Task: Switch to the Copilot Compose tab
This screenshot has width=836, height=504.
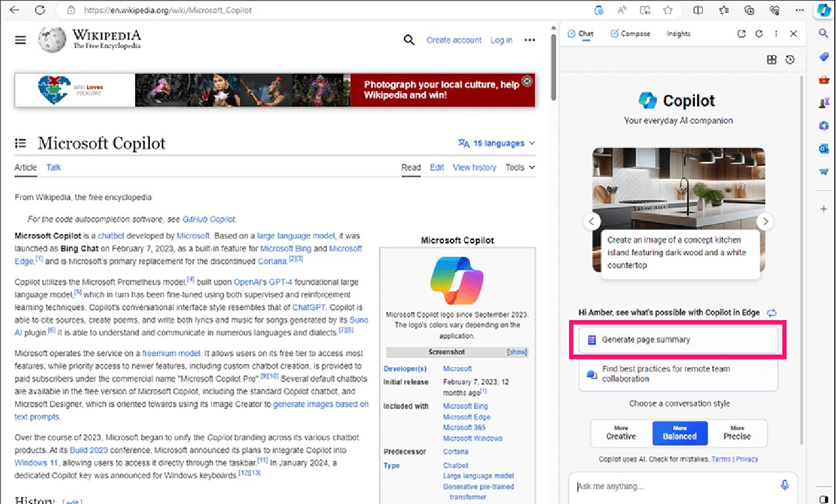Action: [630, 34]
